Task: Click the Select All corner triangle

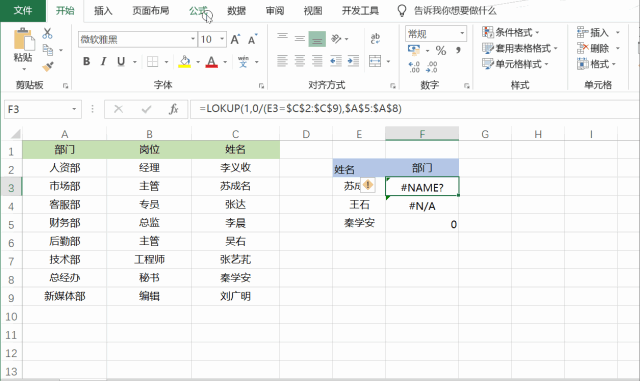Action: 15,134
